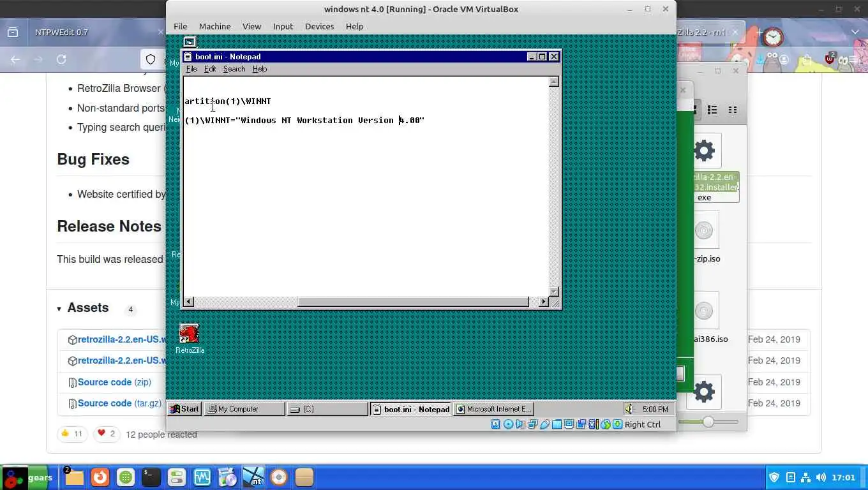Click the Start button in NT taskbar

pyautogui.click(x=184, y=409)
